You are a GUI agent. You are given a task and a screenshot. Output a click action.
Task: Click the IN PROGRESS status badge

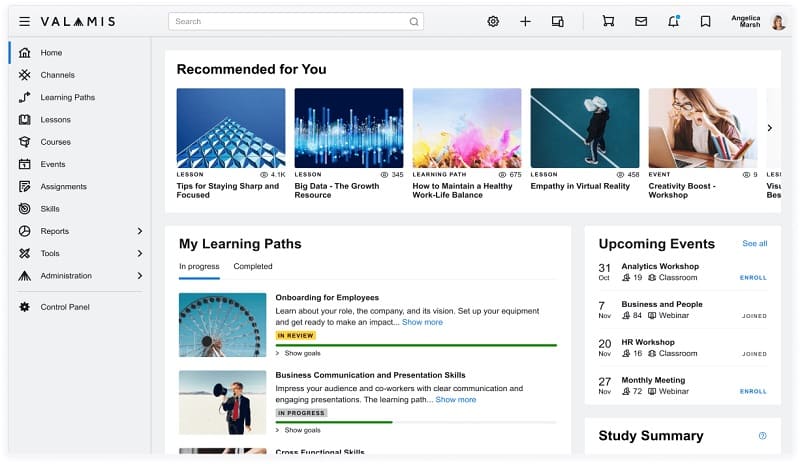(301, 413)
